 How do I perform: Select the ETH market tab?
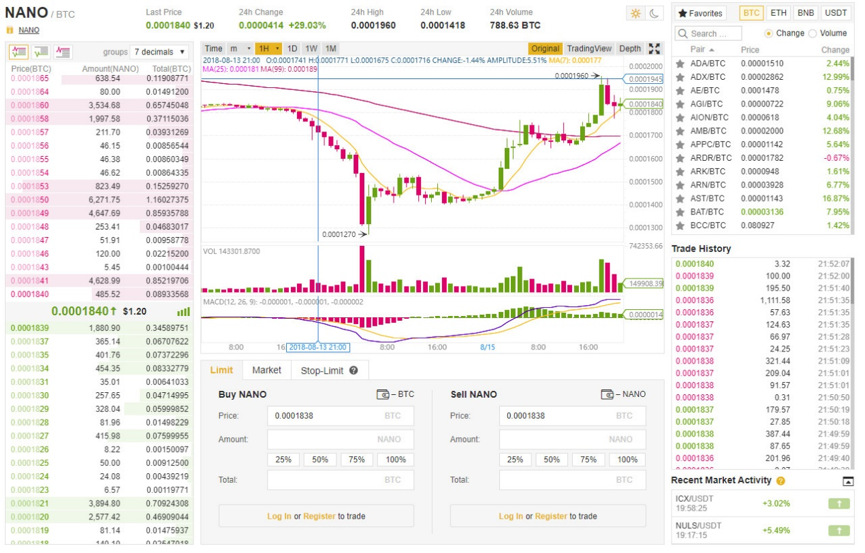click(778, 13)
